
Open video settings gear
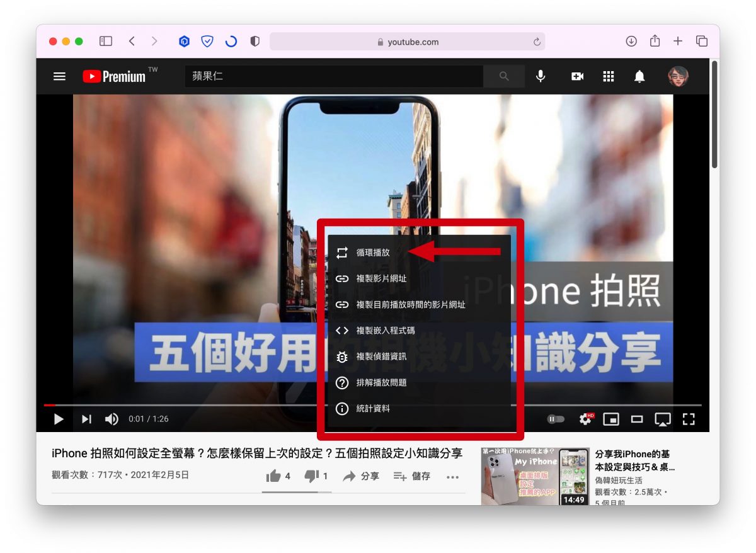pyautogui.click(x=586, y=419)
